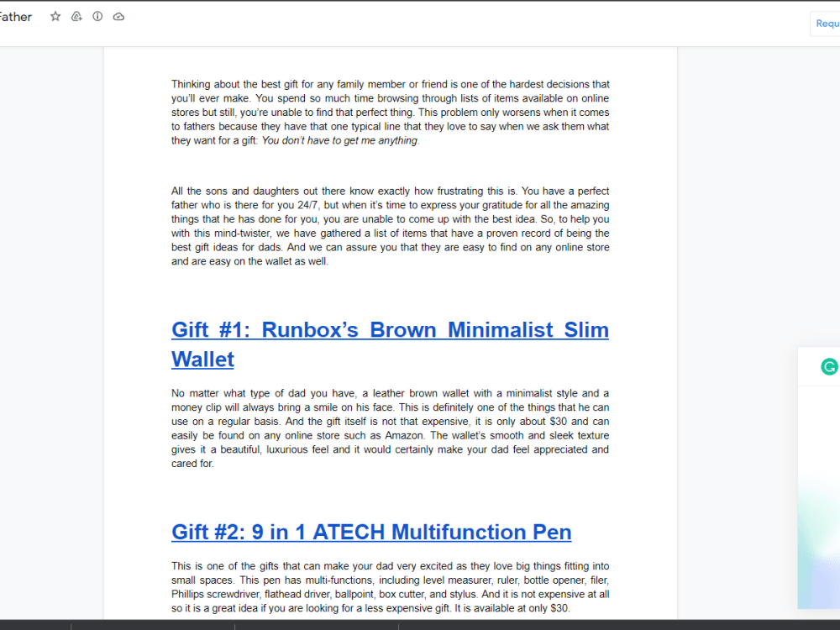Click the Request edit access button

pyautogui.click(x=826, y=24)
